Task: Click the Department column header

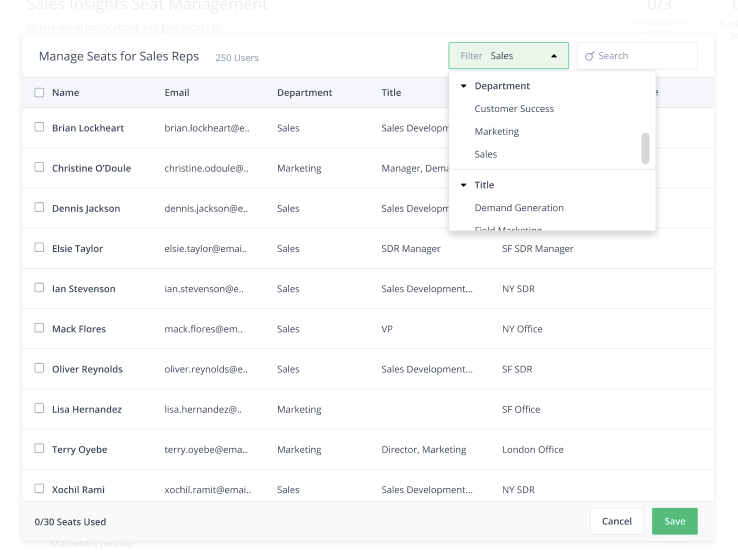Action: [x=304, y=93]
